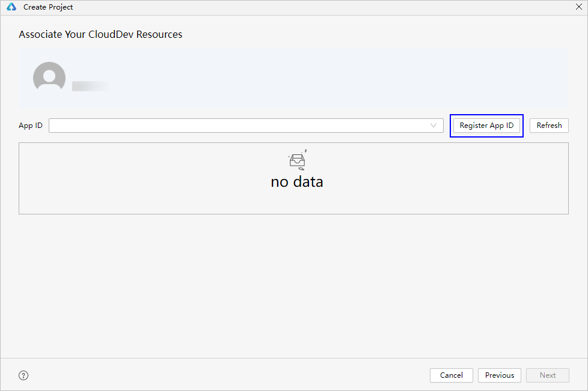Click the blurred account name
This screenshot has height=391, width=588.
[90, 86]
